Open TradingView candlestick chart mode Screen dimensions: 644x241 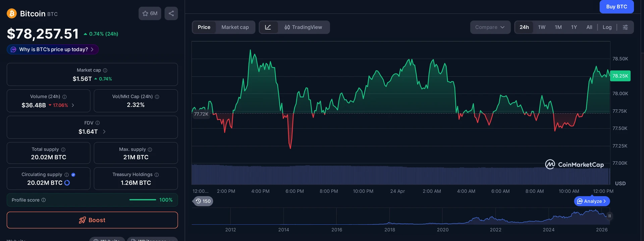coord(303,27)
